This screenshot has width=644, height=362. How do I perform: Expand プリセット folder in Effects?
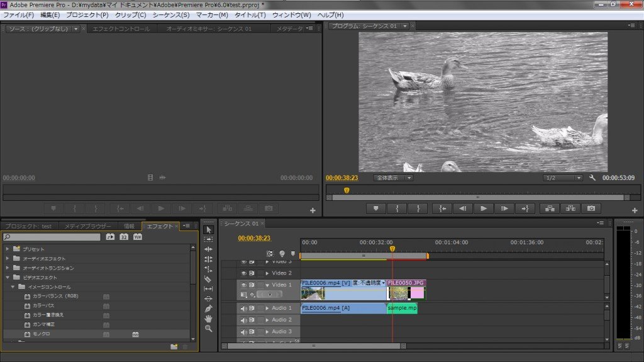[8, 249]
